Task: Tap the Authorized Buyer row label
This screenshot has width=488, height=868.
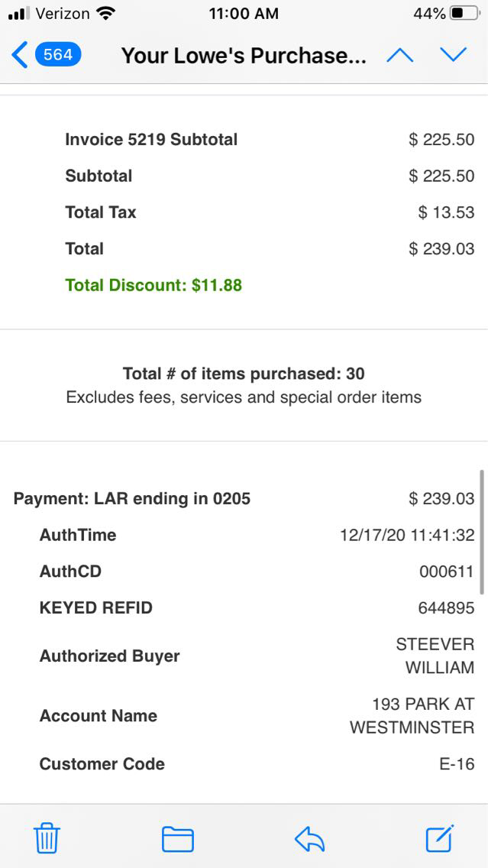Action: [110, 656]
